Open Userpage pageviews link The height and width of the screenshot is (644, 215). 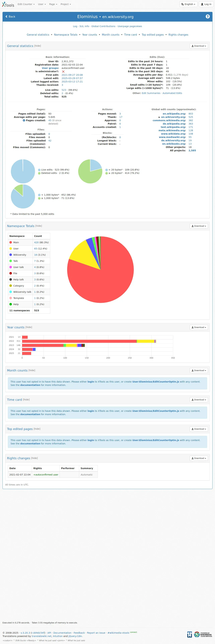point(130,26)
